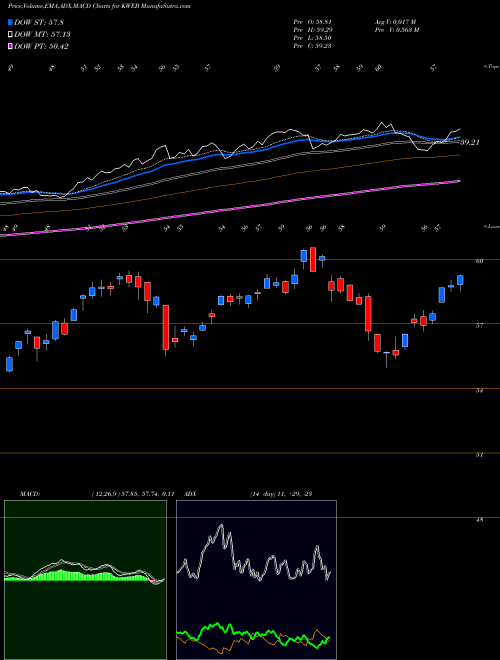Click the 'DOW ST: 57.8' label
Viewport: 500px width, 660px height.
(39, 22)
